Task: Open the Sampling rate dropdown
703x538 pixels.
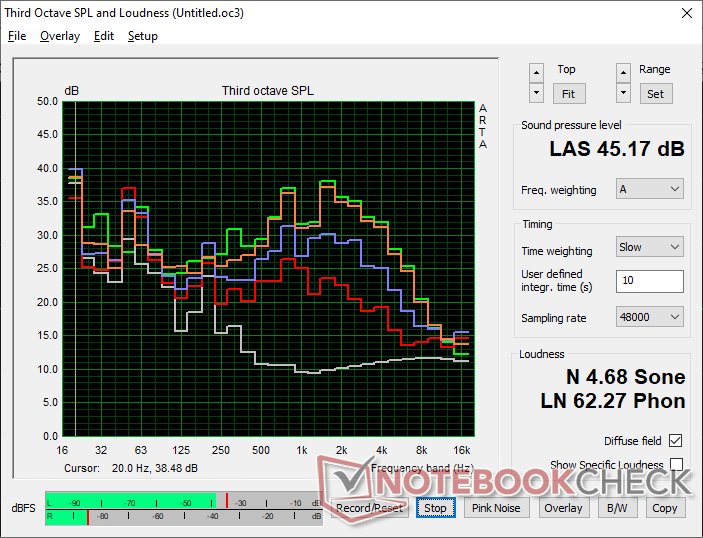Action: 650,317
